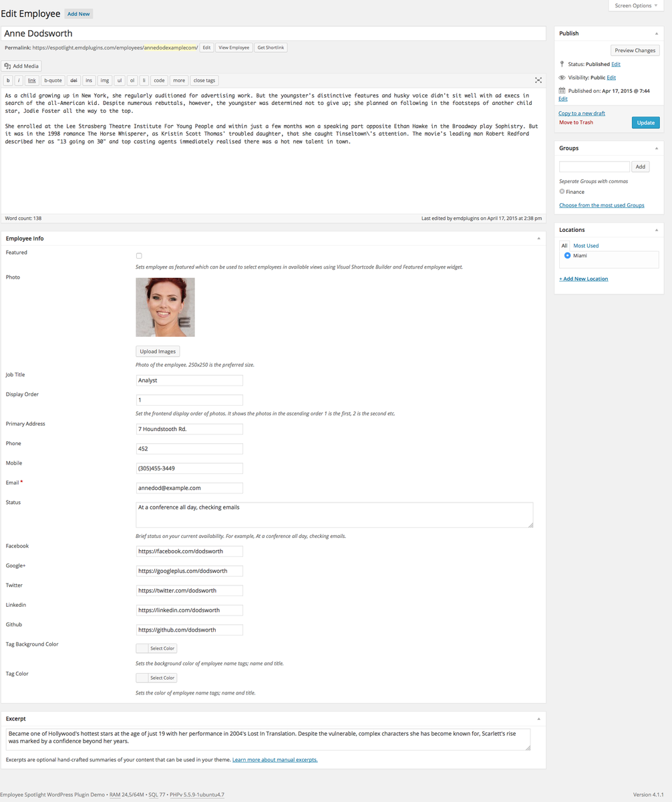Insert the more tag button
The height and width of the screenshot is (802, 672).
pos(179,80)
